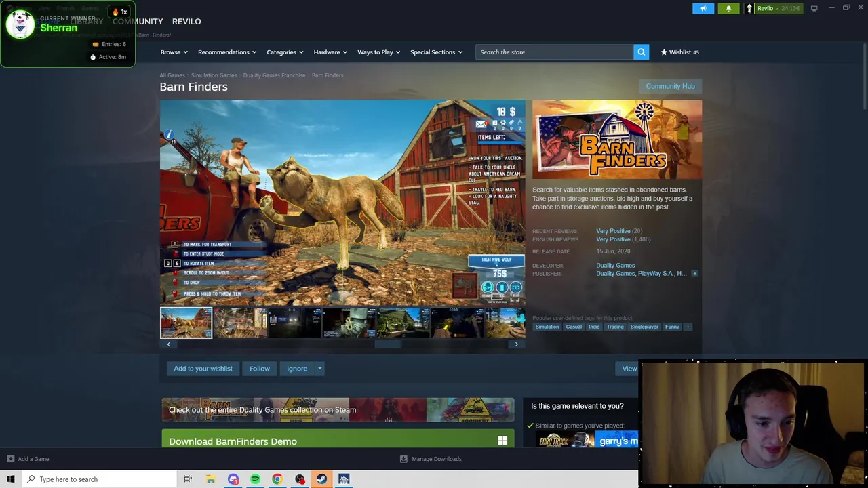This screenshot has width=868, height=488.
Task: Open Google Chrome from the taskbar
Action: point(277,479)
